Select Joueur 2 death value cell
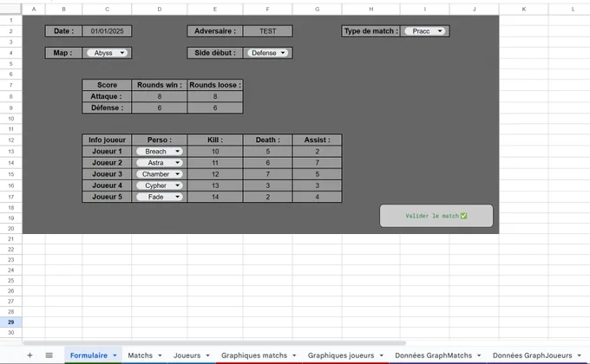 (268, 162)
